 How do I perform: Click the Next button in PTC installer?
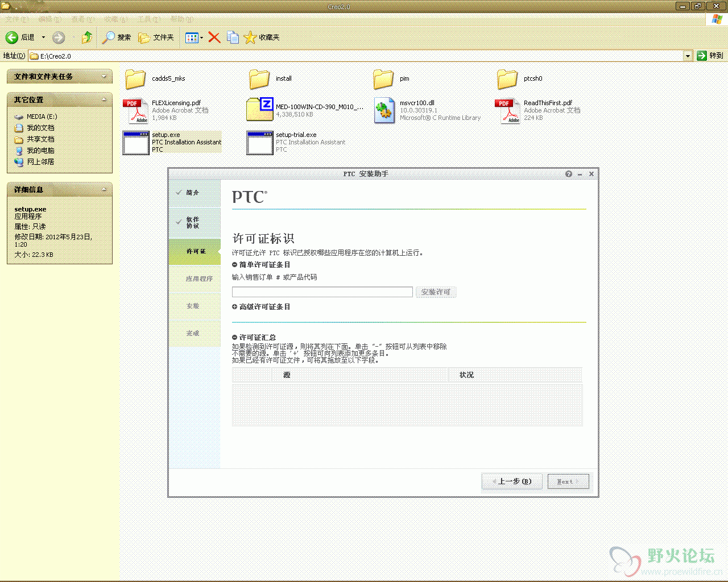tap(568, 481)
